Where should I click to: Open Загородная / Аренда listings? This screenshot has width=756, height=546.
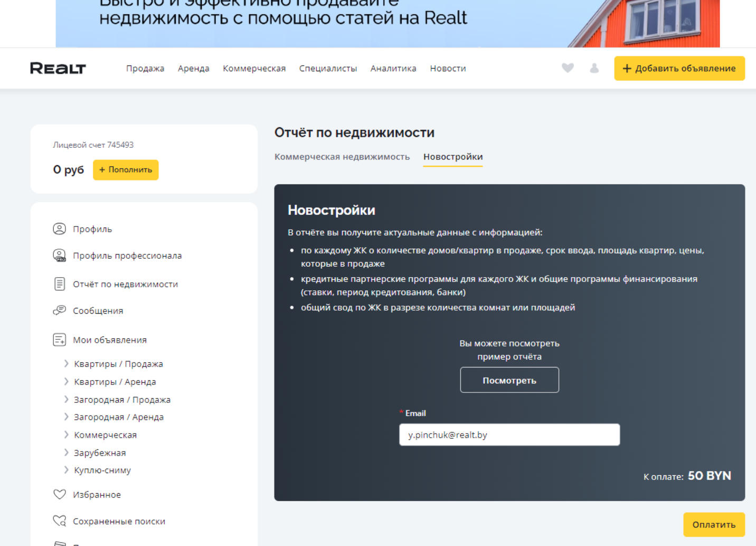[x=119, y=417]
